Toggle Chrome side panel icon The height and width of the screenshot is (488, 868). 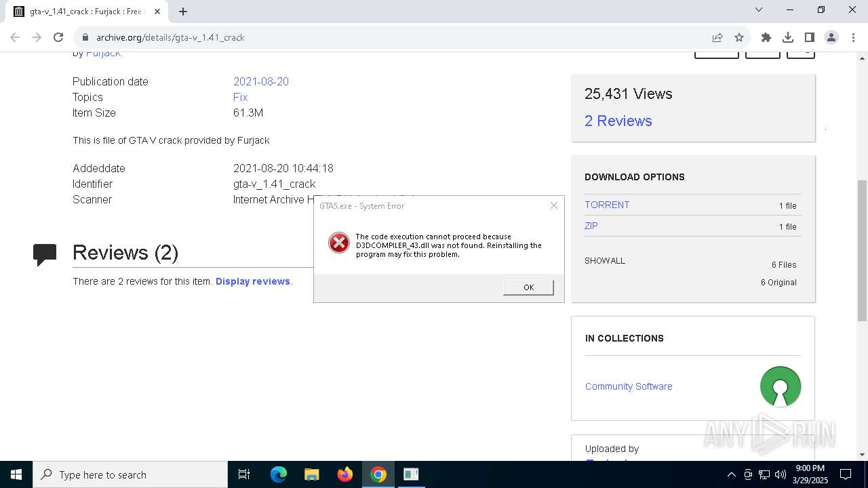tap(810, 37)
